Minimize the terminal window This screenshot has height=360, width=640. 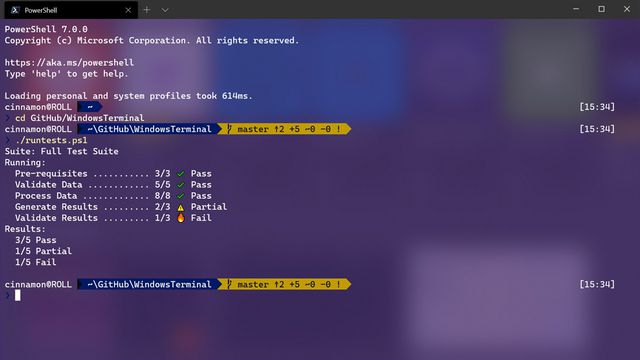tap(576, 9)
